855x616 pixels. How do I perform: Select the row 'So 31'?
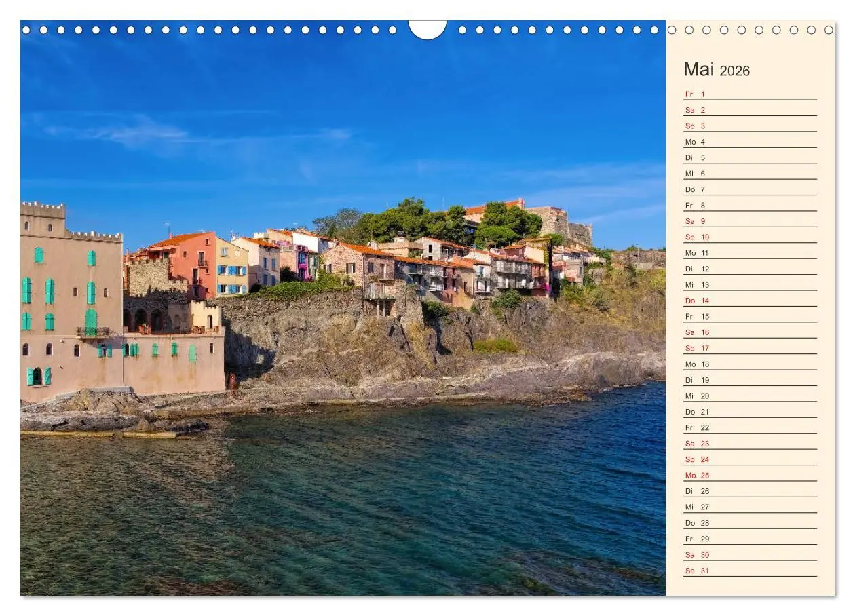750,570
